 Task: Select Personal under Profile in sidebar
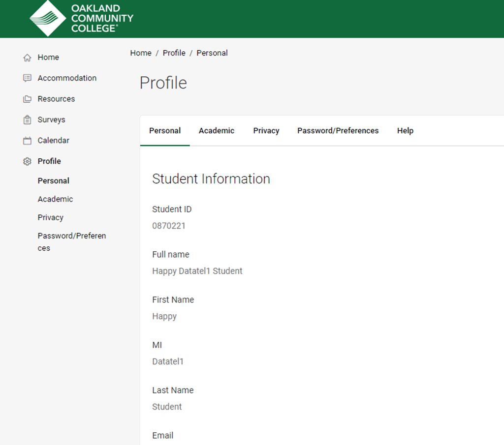tap(53, 181)
